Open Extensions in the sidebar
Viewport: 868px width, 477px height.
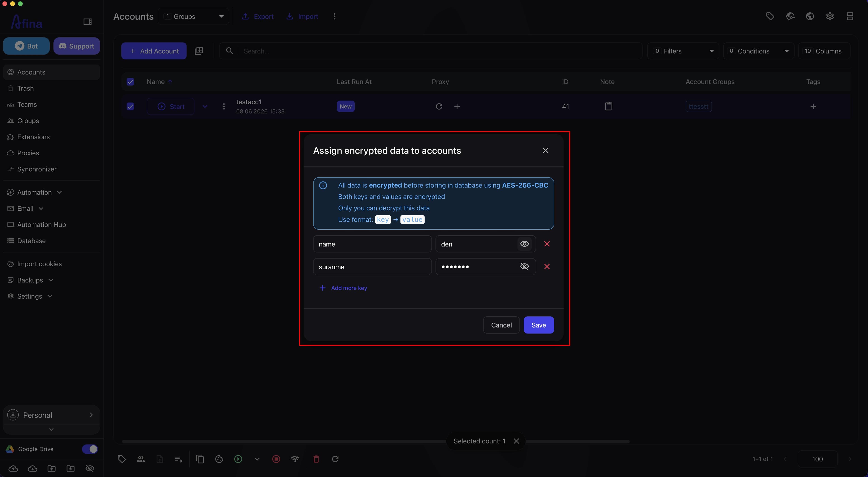(51, 137)
